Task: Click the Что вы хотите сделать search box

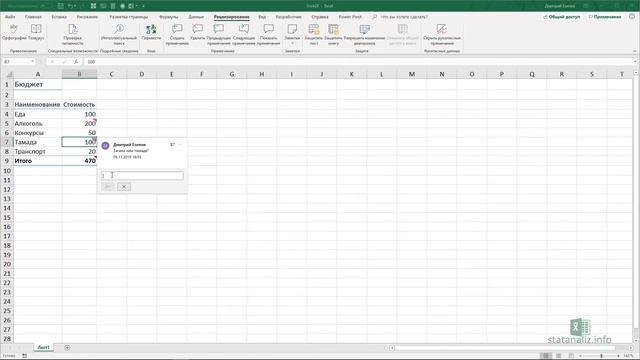Action: (404, 17)
